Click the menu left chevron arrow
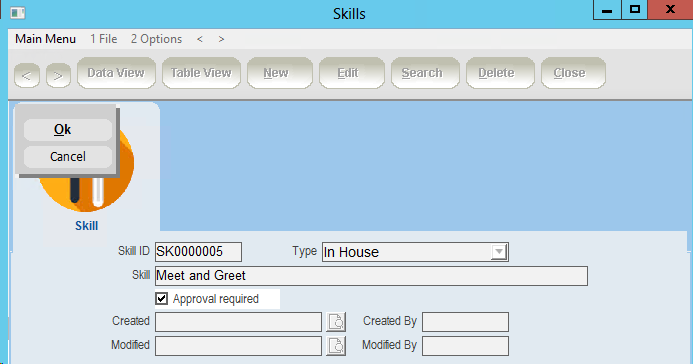The image size is (693, 364). click(200, 39)
